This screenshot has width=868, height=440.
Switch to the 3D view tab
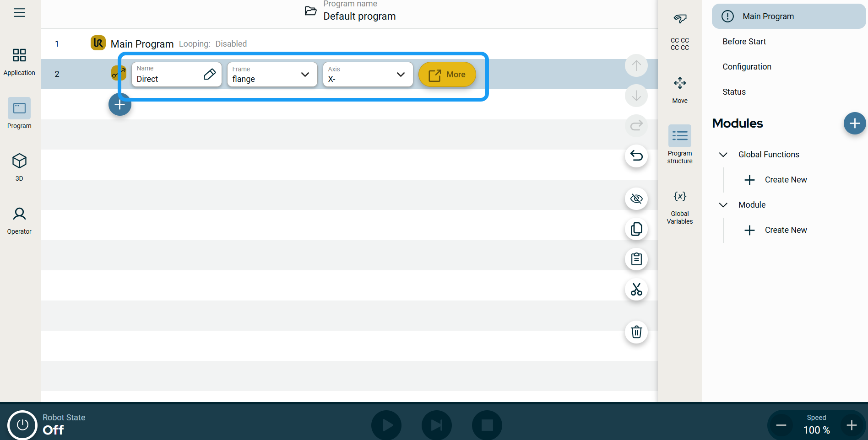point(19,167)
